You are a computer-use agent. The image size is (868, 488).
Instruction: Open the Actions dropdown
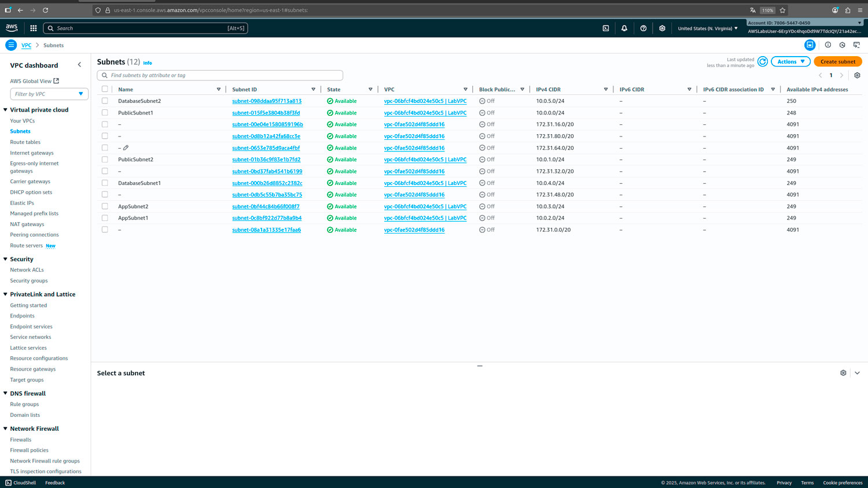(x=790, y=62)
